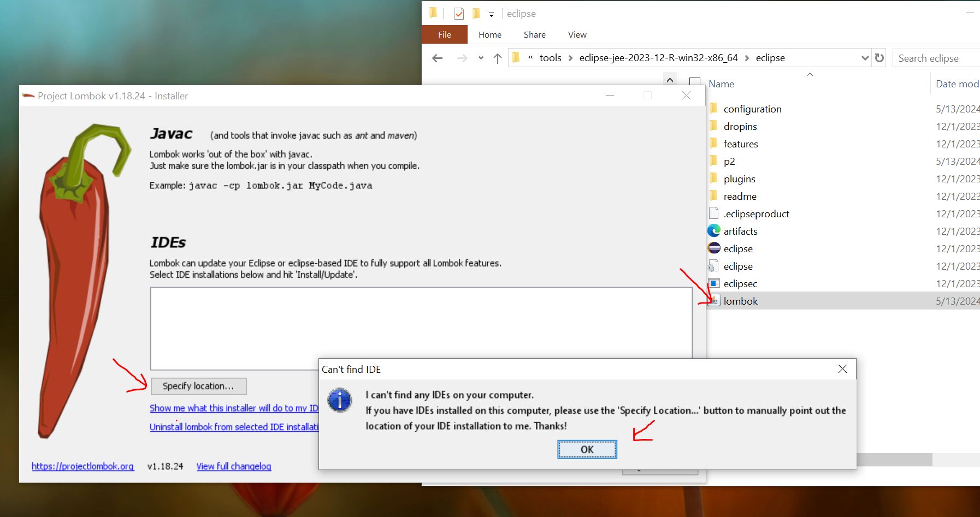980x517 pixels.
Task: Close the Can't find IDE dialog
Action: tap(842, 369)
